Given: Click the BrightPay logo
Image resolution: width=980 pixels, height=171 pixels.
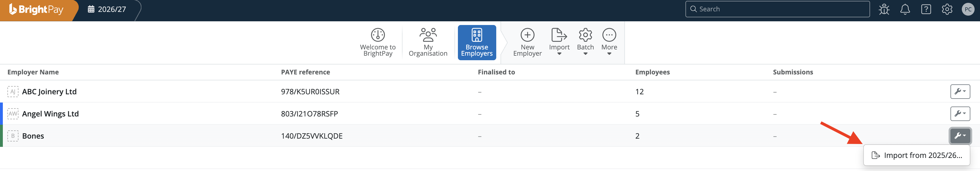Looking at the screenshot, I should [x=36, y=10].
